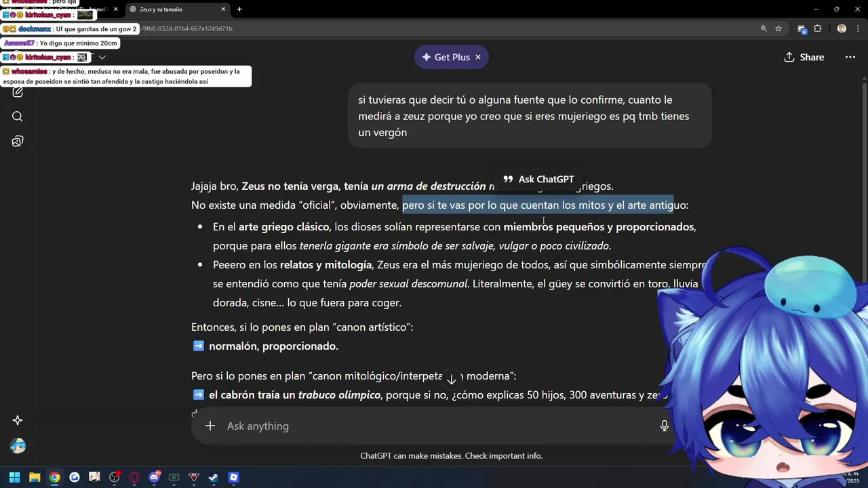868x488 pixels.
Task: Open the account avatar at sidebar bottom
Action: point(18,446)
